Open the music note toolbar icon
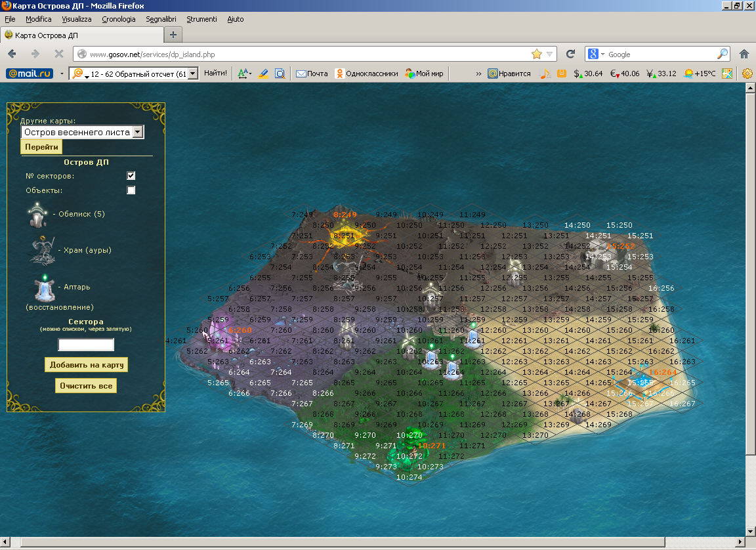756x550 pixels. [545, 74]
